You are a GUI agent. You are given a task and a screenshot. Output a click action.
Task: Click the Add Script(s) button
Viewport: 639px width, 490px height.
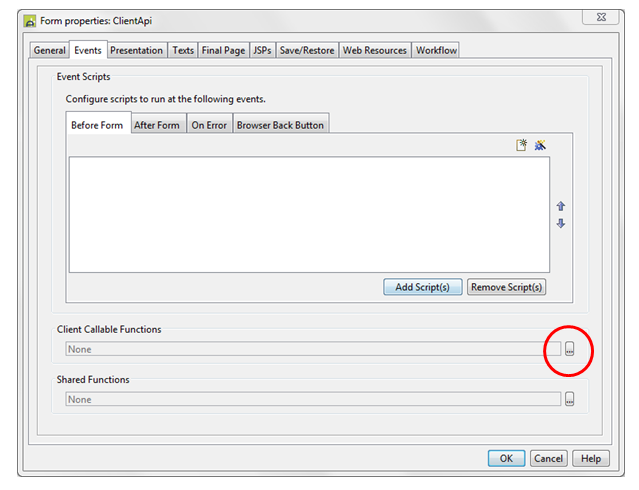(x=422, y=287)
